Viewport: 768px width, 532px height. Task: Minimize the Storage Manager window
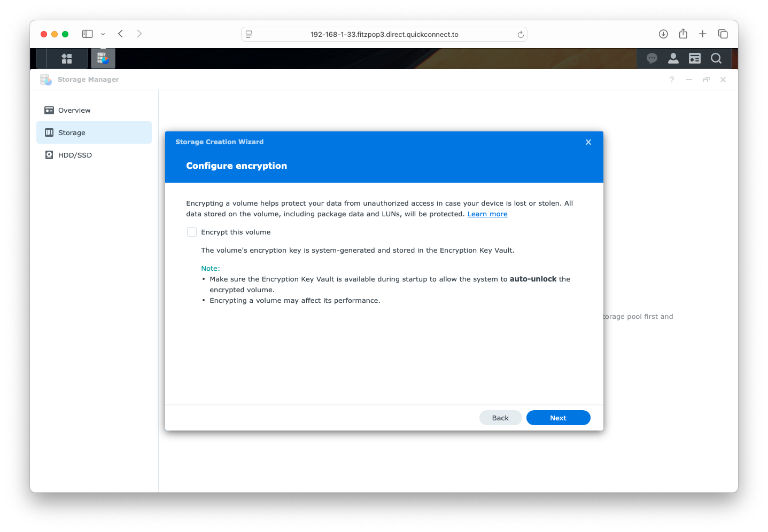click(689, 80)
